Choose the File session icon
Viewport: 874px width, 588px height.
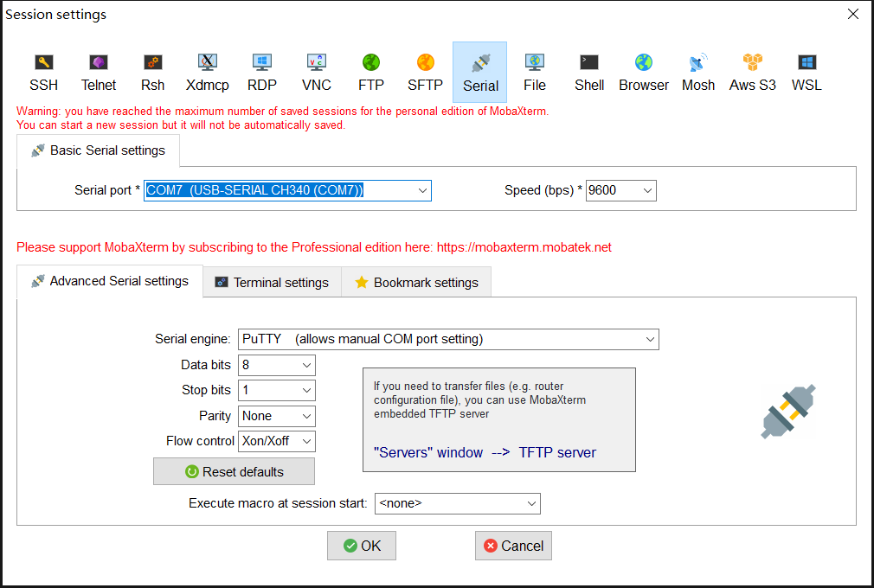pos(535,73)
